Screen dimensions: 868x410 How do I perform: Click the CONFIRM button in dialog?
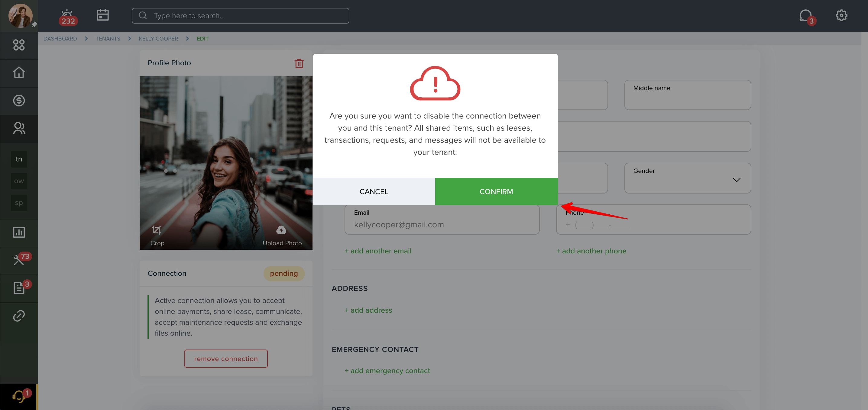(496, 191)
